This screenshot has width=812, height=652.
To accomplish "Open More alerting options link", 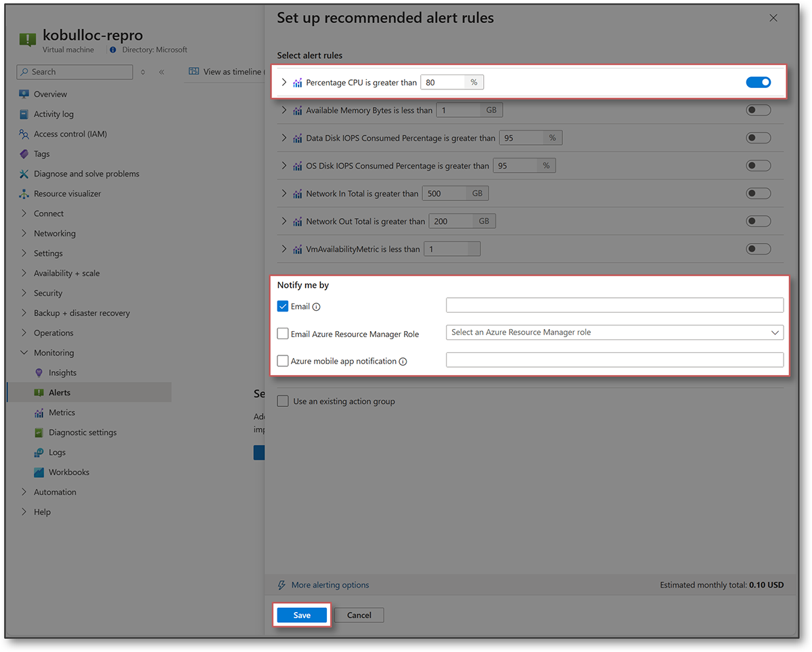I will coord(330,585).
